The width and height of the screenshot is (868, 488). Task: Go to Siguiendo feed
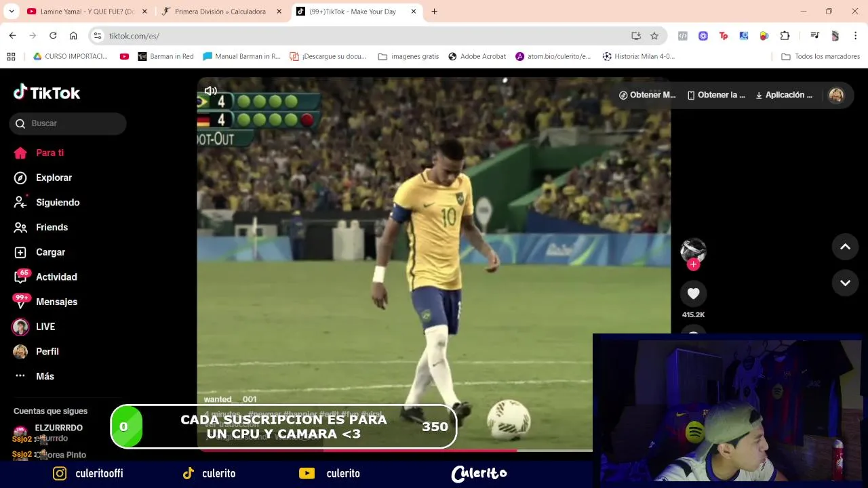[x=47, y=202]
